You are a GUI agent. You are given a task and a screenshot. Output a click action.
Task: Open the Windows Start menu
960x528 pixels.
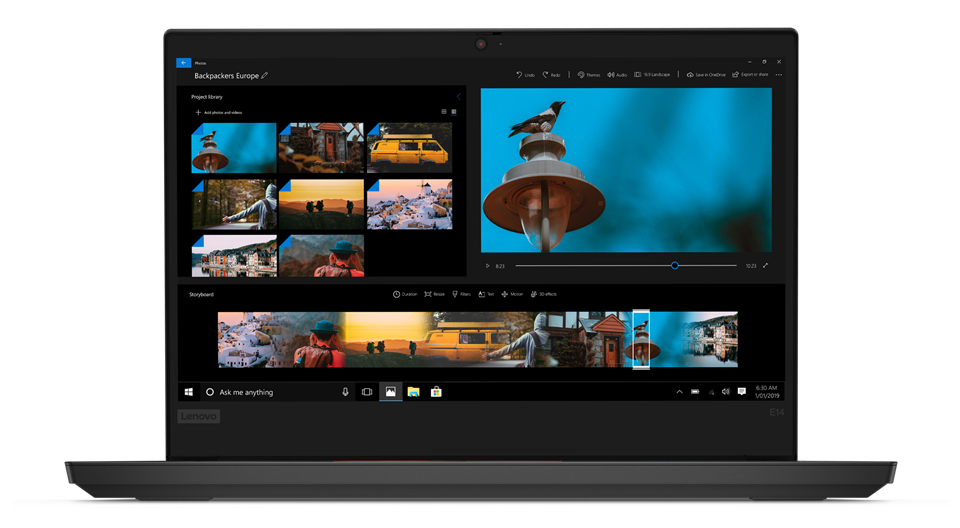point(189,392)
